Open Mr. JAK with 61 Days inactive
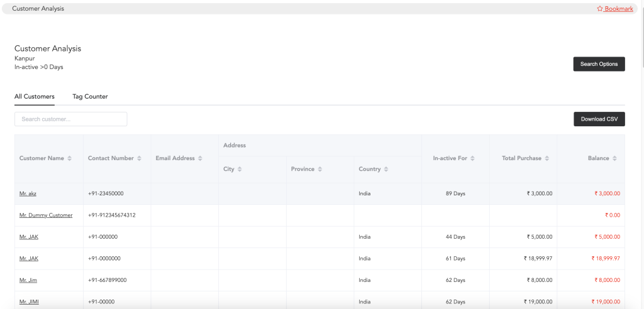 (29, 259)
